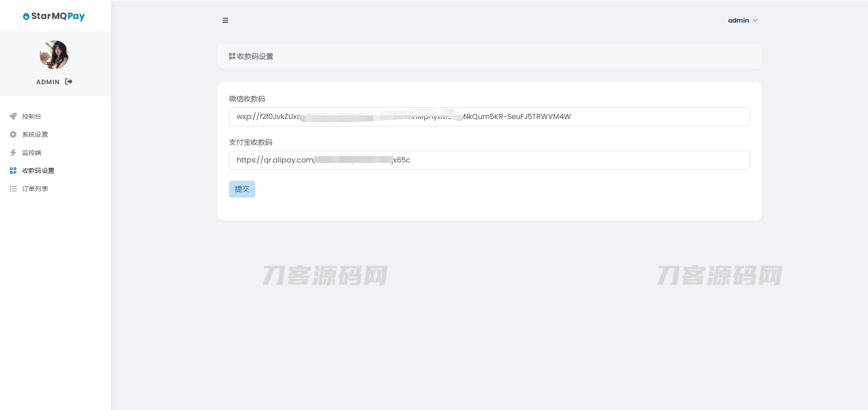The width and height of the screenshot is (868, 410).
Task: Click the gear icon for 系统设置
Action: click(13, 134)
